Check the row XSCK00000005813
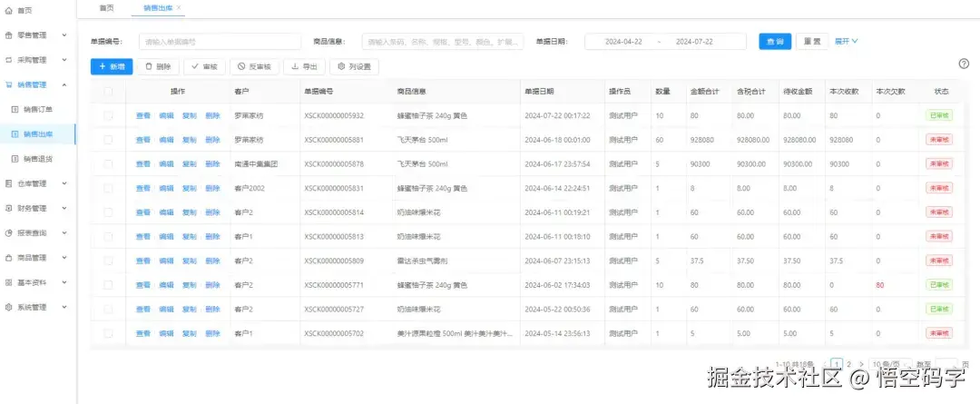980x404 pixels. point(108,236)
